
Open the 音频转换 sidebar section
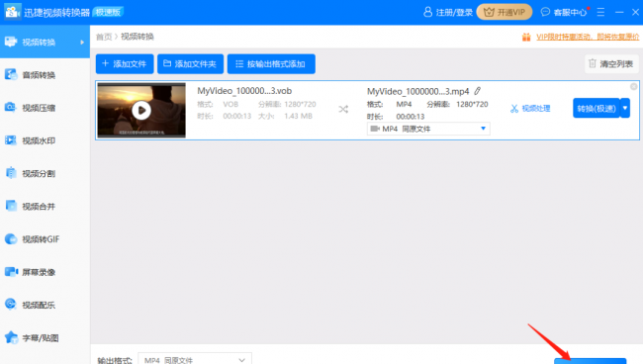pyautogui.click(x=45, y=75)
